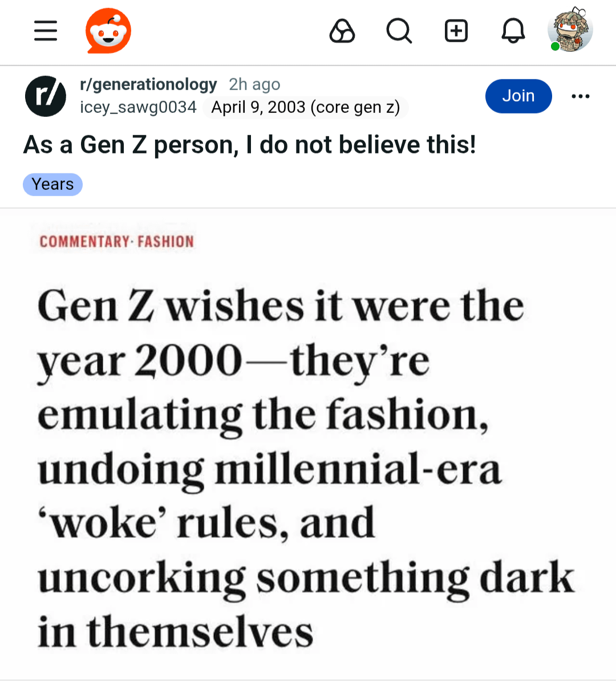Filter by the Years post flair

(x=52, y=184)
